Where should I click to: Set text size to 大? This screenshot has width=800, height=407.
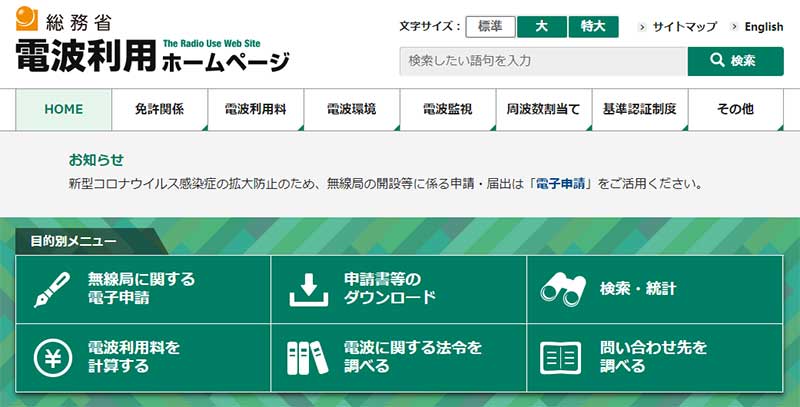542,27
